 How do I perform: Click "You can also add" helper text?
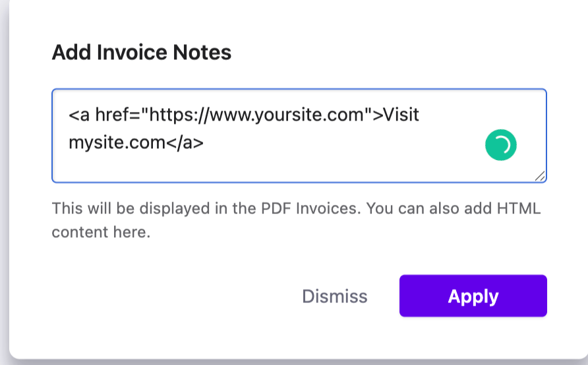429,208
